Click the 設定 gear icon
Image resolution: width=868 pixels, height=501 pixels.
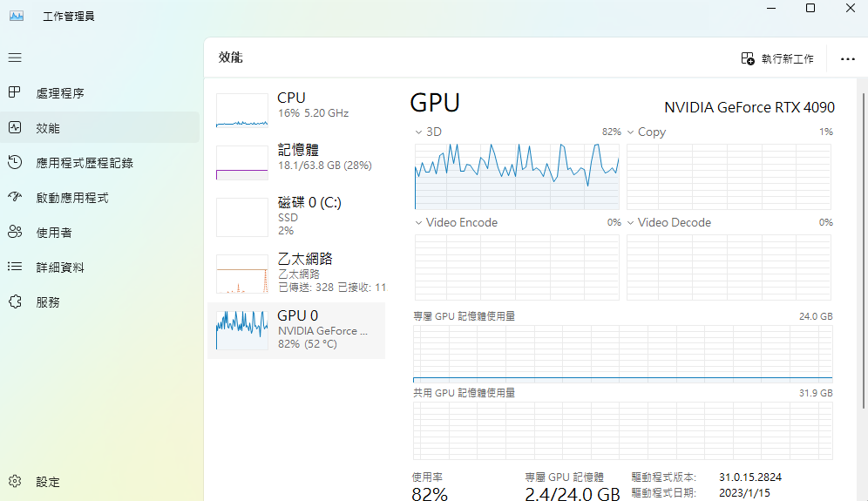point(15,481)
